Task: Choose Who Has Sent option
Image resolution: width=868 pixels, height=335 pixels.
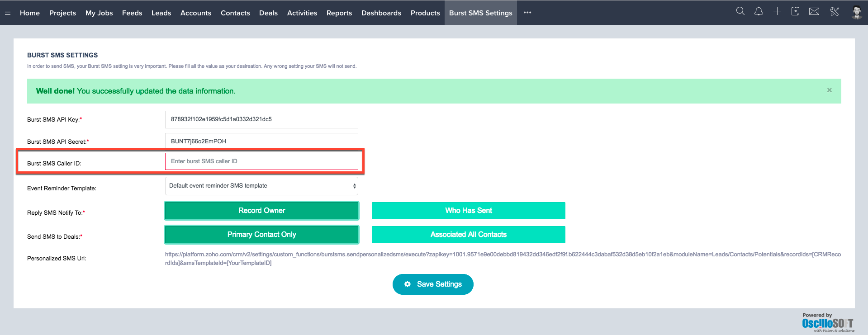Action: click(469, 211)
